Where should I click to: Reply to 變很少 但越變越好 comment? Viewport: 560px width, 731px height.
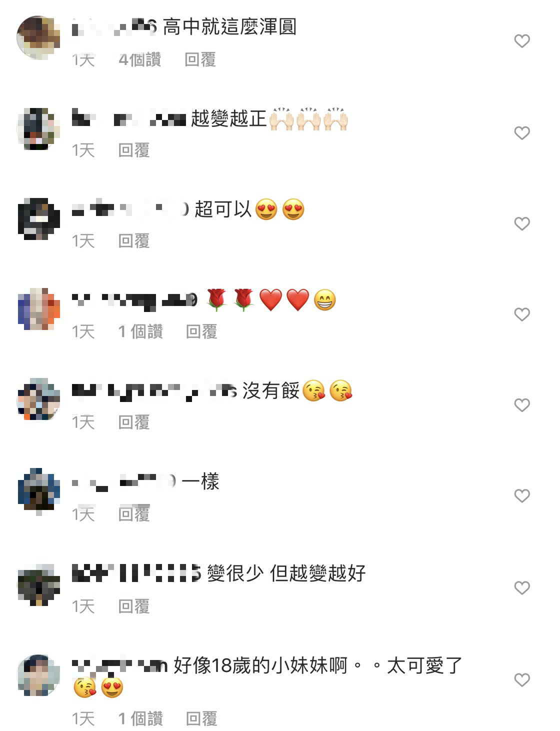coord(134,606)
